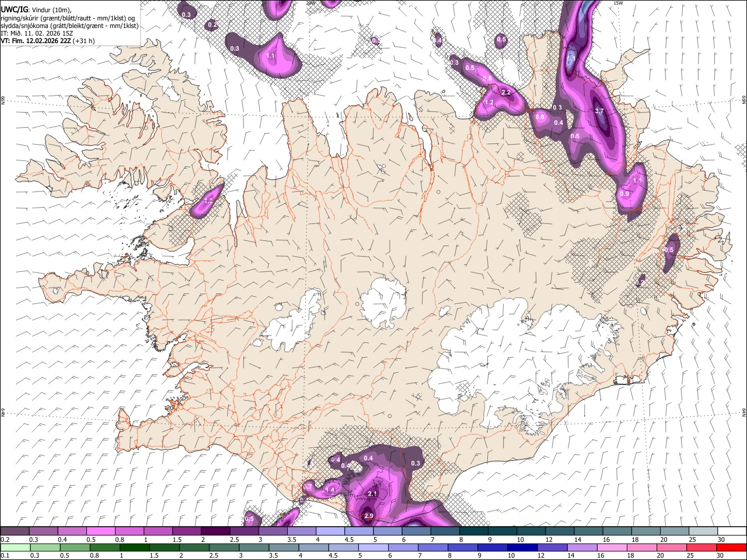Click the 0.2 label in snow scale

click(x=5, y=540)
